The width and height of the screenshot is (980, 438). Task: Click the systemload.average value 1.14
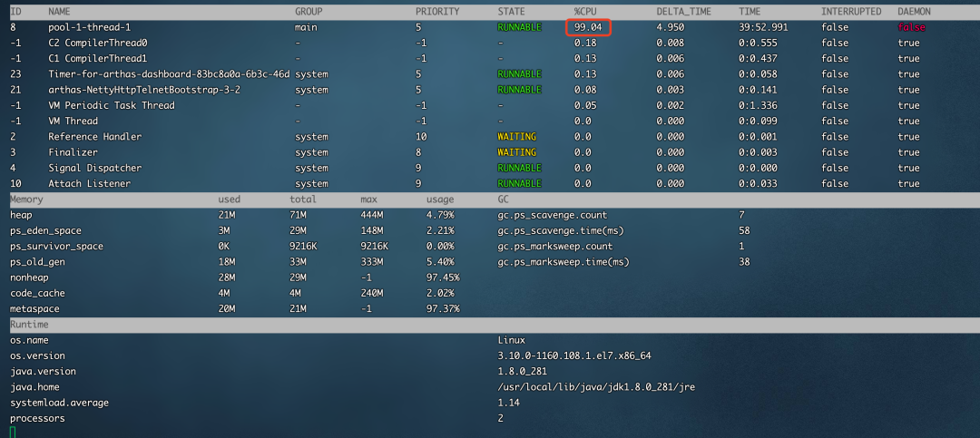click(508, 403)
